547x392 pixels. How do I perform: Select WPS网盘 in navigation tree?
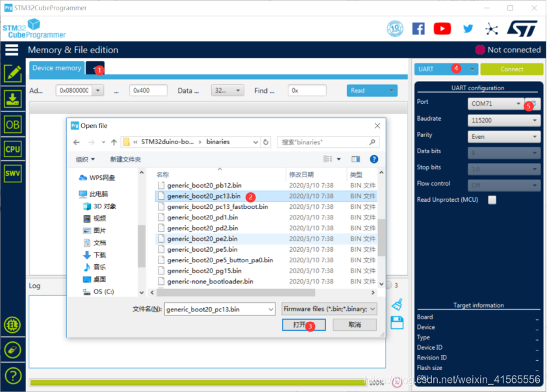pos(97,178)
